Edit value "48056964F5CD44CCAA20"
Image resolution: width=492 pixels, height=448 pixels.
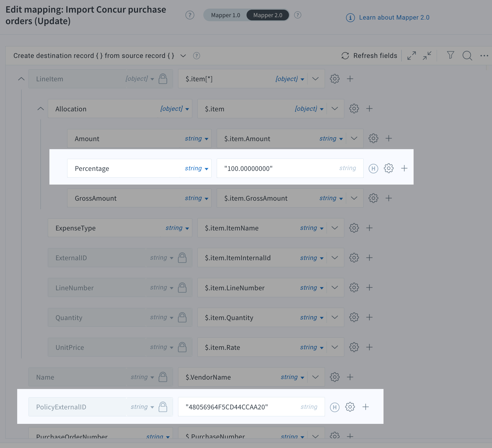(x=251, y=407)
